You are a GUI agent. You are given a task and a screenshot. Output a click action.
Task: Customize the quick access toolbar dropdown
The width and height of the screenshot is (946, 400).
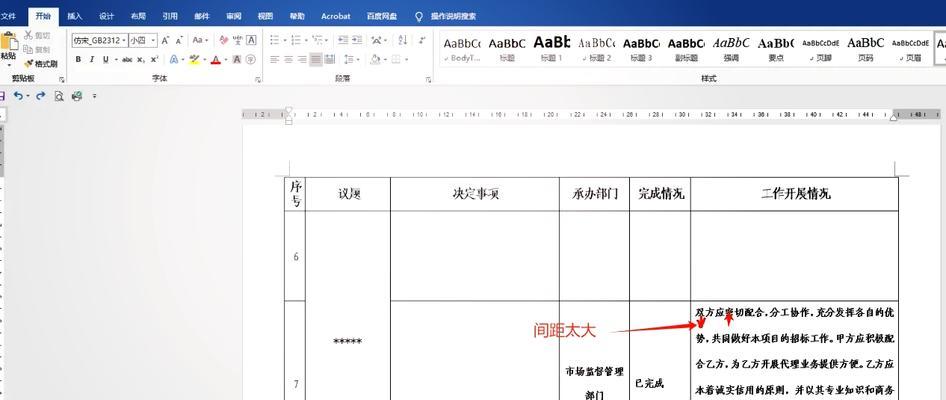pyautogui.click(x=94, y=96)
